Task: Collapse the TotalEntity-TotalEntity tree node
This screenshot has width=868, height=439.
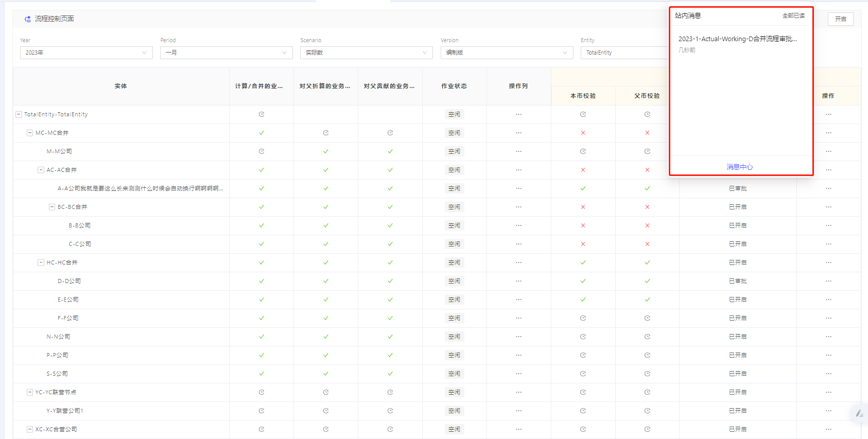Action: (19, 114)
